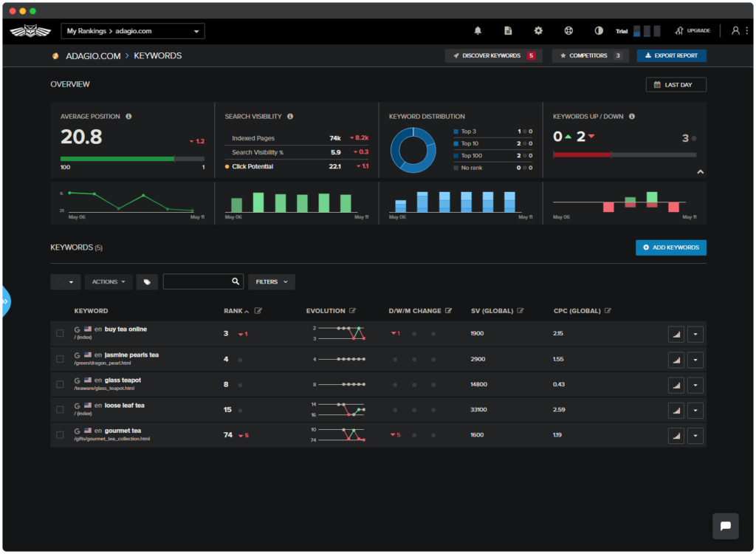This screenshot has width=756, height=554.
Task: Open the tags icon button
Action: click(147, 282)
